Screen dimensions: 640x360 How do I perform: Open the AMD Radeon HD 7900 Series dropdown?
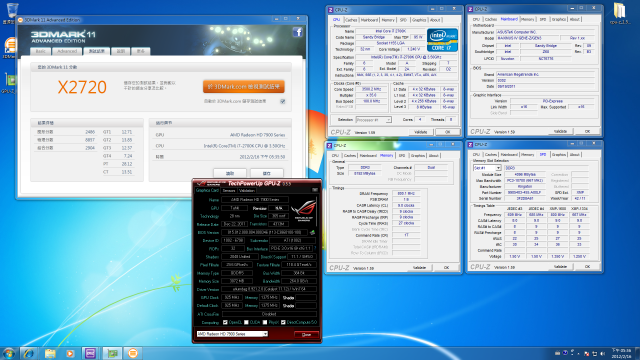coord(232,334)
